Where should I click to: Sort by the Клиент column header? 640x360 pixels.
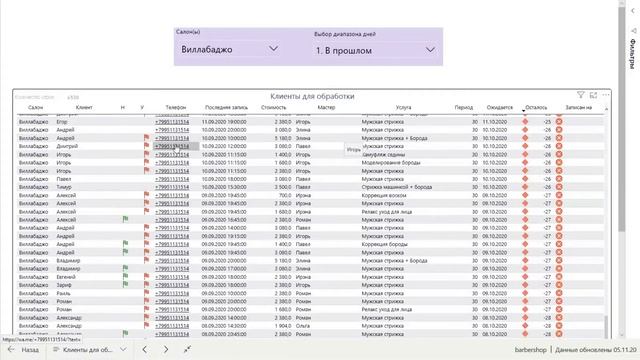click(84, 107)
